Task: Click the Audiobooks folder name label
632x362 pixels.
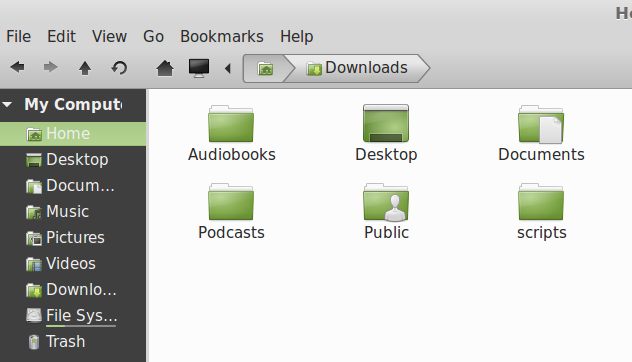Action: (x=232, y=155)
